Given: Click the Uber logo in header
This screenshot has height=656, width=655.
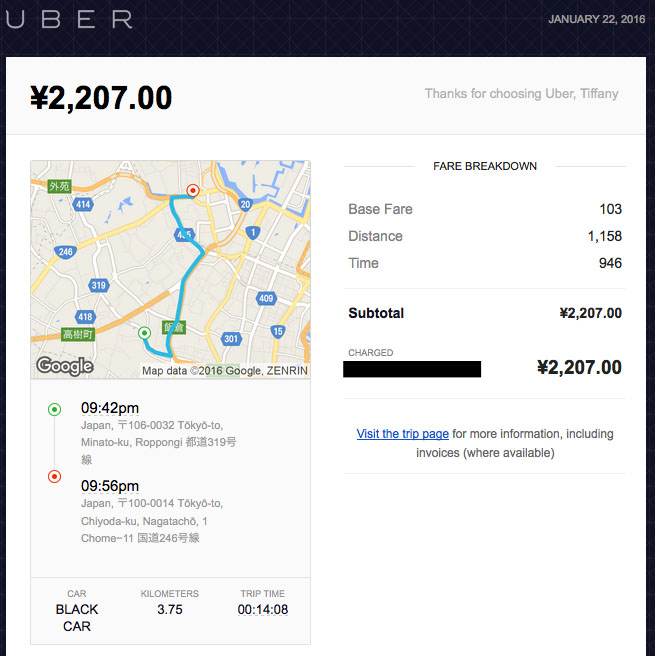Looking at the screenshot, I should [x=69, y=19].
